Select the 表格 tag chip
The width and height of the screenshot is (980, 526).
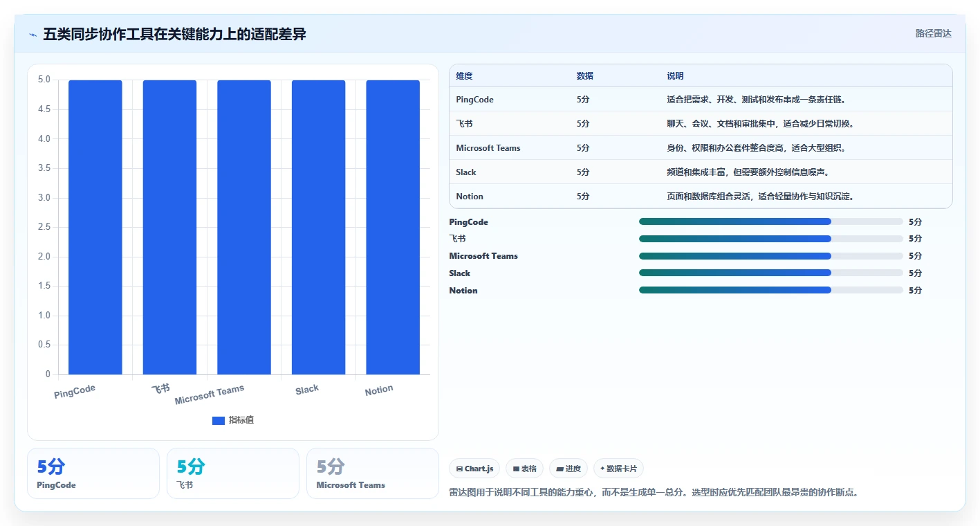click(x=525, y=469)
